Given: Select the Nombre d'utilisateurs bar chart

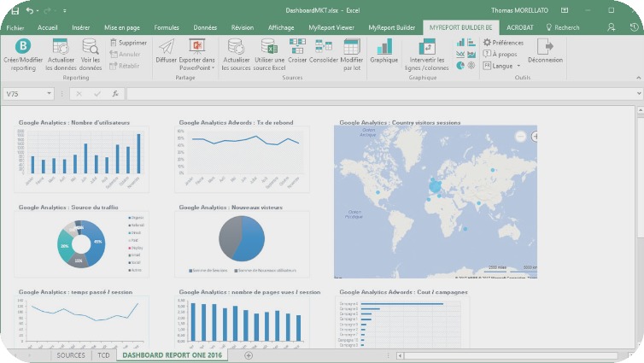Looking at the screenshot, I should (x=82, y=160).
